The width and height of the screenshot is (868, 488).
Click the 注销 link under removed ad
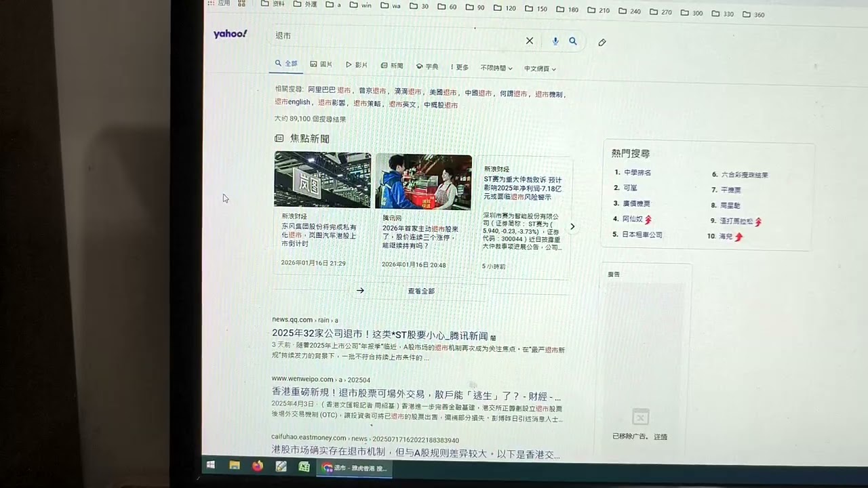point(660,436)
